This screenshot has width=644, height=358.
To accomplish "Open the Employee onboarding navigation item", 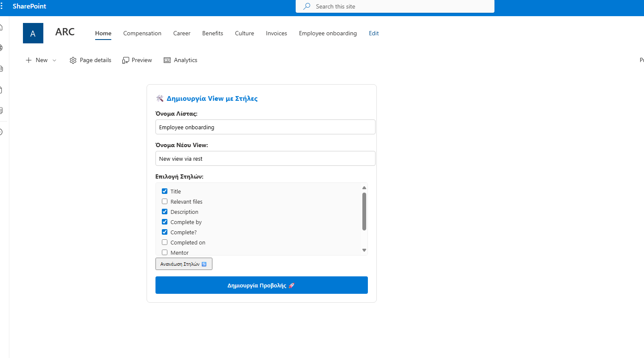I will tap(328, 33).
